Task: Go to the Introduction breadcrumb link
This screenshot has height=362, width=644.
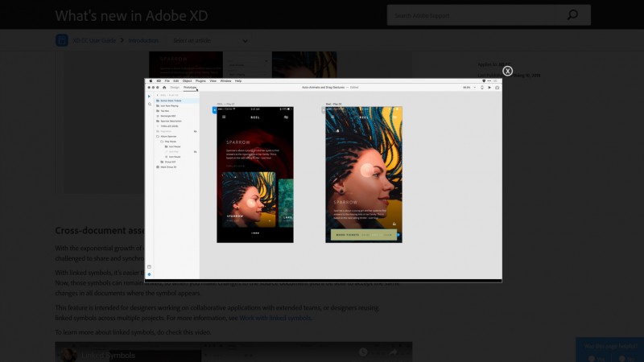Action: [x=143, y=41]
